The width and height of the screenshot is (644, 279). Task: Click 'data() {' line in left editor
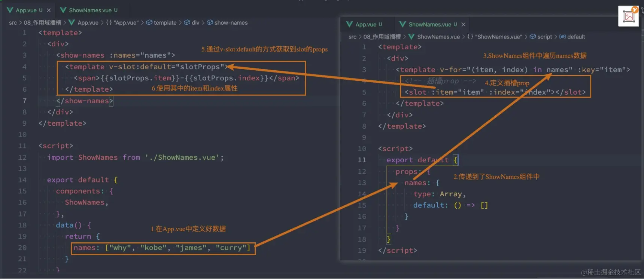click(73, 225)
